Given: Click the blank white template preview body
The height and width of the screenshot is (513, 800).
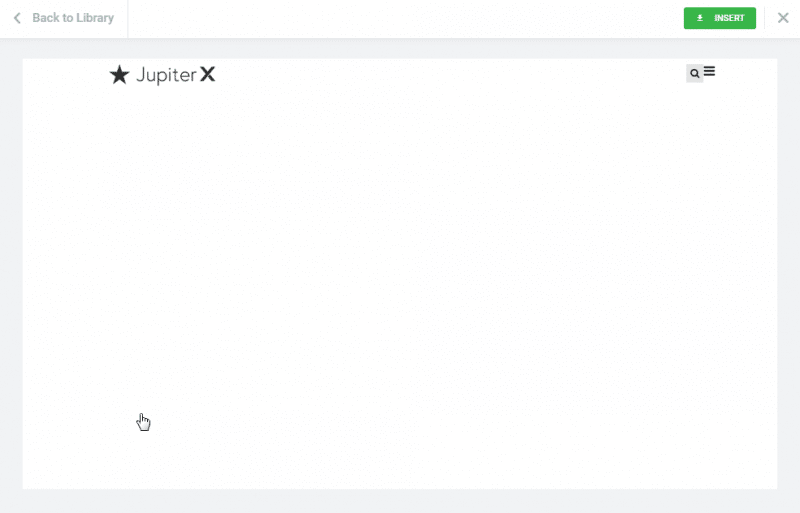Looking at the screenshot, I should pyautogui.click(x=399, y=286).
